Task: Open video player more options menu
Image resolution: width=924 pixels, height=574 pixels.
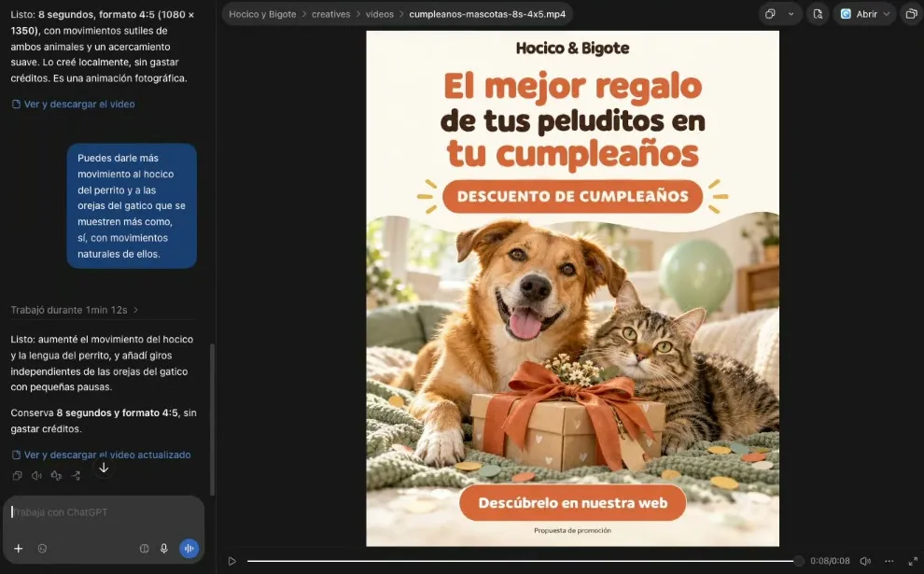Action: [x=889, y=561]
